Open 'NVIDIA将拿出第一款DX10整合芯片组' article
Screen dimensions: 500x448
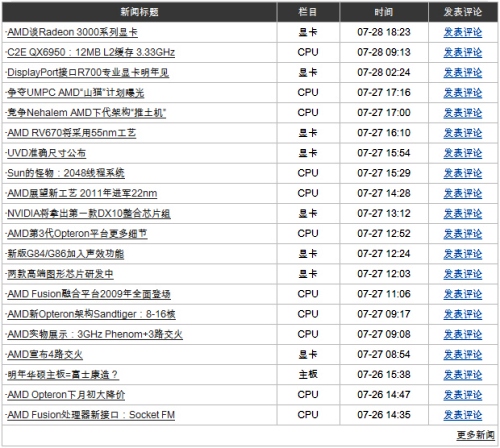(89, 213)
